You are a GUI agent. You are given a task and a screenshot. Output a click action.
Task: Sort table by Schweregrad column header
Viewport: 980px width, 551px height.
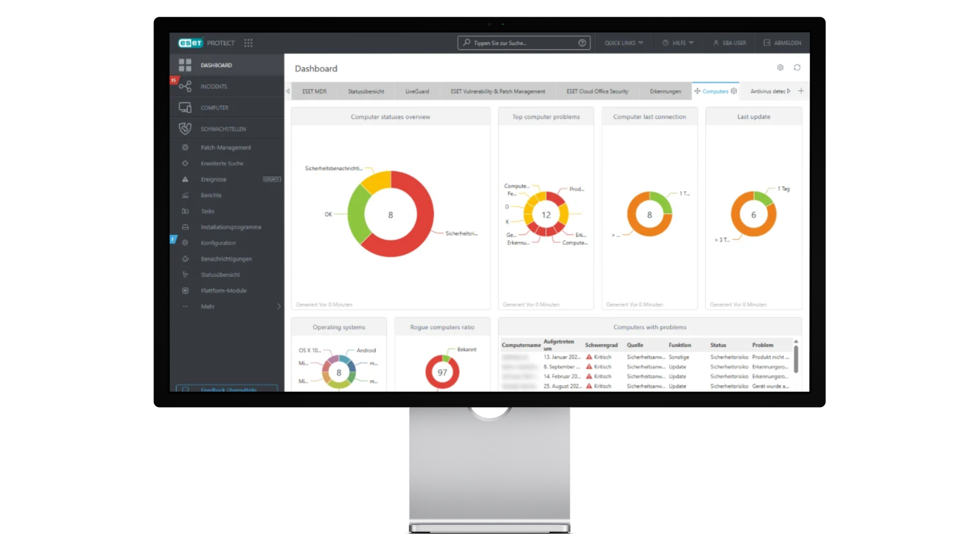pyautogui.click(x=601, y=345)
